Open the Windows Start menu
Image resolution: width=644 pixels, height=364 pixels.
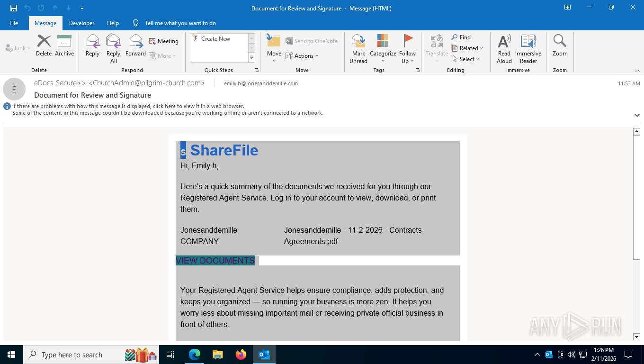(x=11, y=355)
